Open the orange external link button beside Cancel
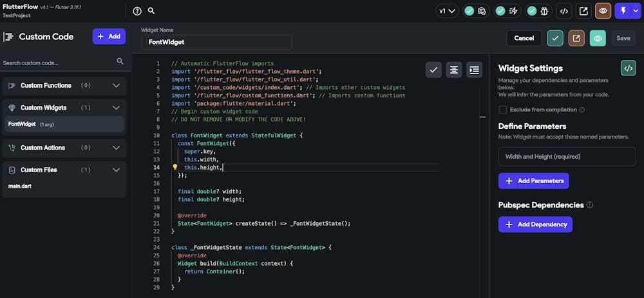The width and height of the screenshot is (644, 298). click(x=576, y=38)
